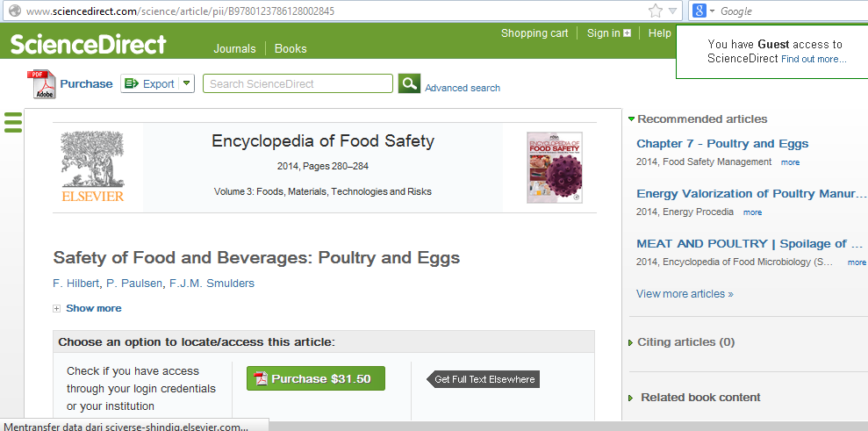This screenshot has height=431, width=868.
Task: Click the plus icon beside Sign in
Action: (628, 33)
